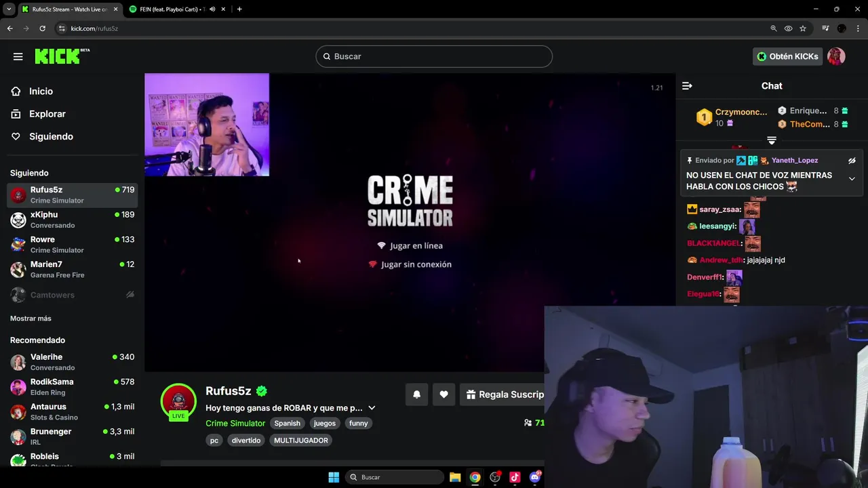Open xKiphu's channel from followed list
The width and height of the screenshot is (868, 488).
point(73,220)
